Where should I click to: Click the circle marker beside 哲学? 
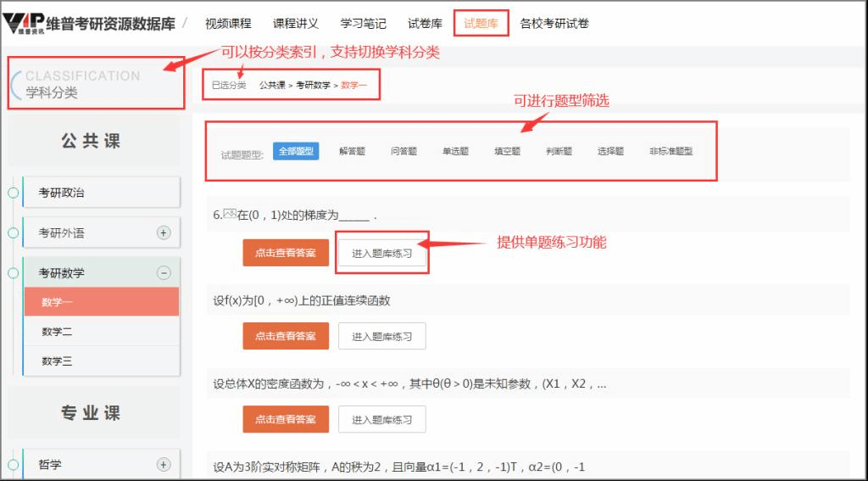tap(13, 465)
